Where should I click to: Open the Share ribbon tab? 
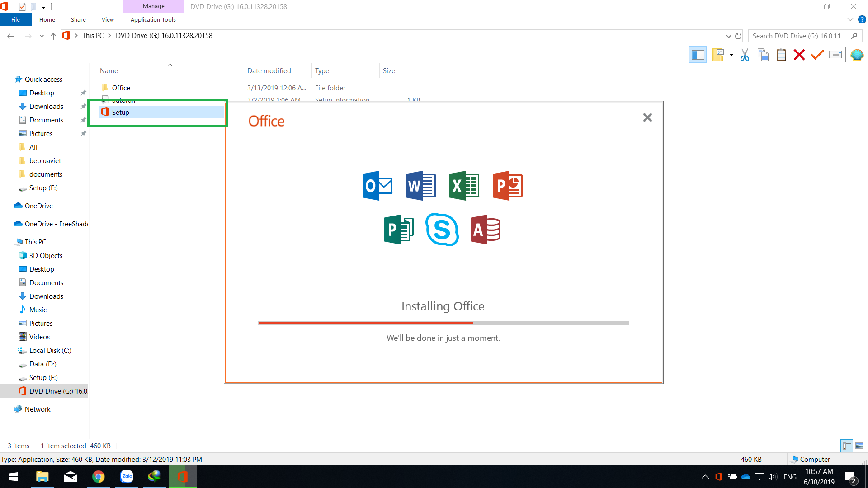tap(78, 20)
